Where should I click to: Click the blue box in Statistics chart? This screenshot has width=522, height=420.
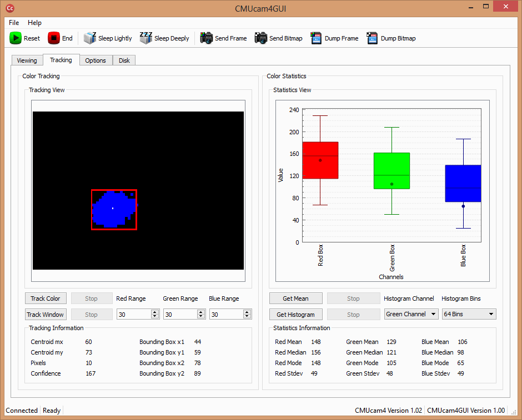pos(463,183)
